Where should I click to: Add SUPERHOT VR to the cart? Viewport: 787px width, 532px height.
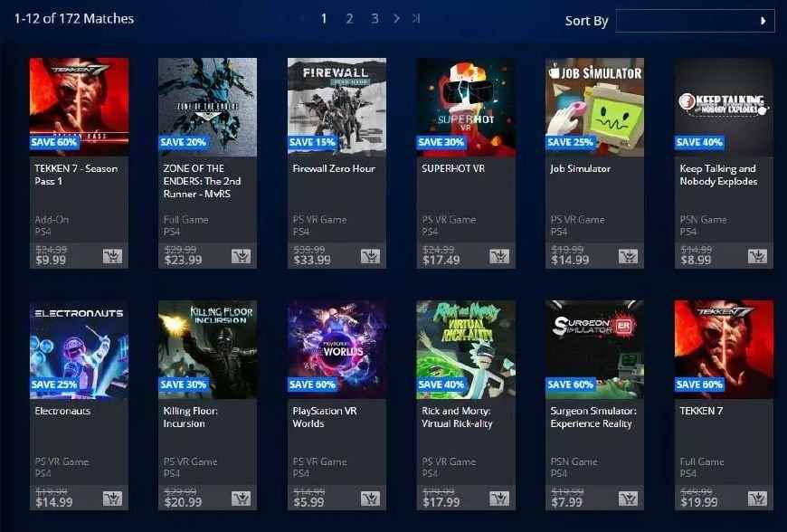(499, 256)
